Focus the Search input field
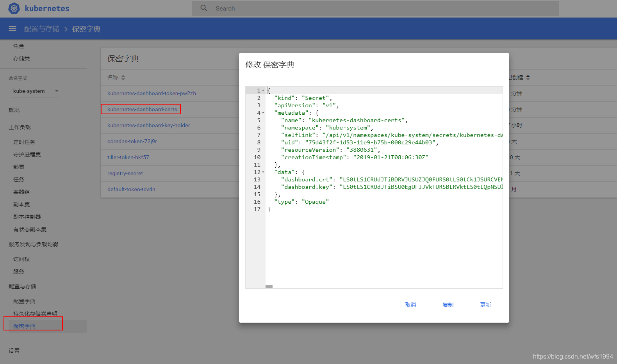The height and width of the screenshot is (364, 617). point(375,8)
